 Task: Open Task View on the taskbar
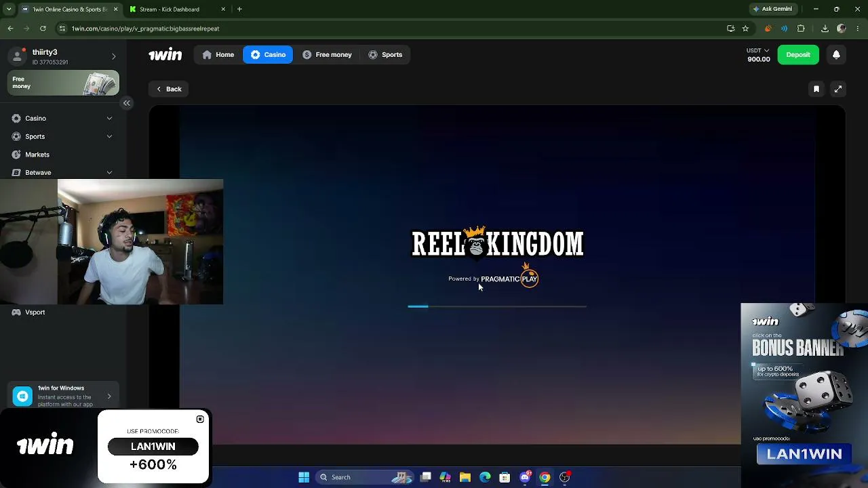tap(425, 477)
